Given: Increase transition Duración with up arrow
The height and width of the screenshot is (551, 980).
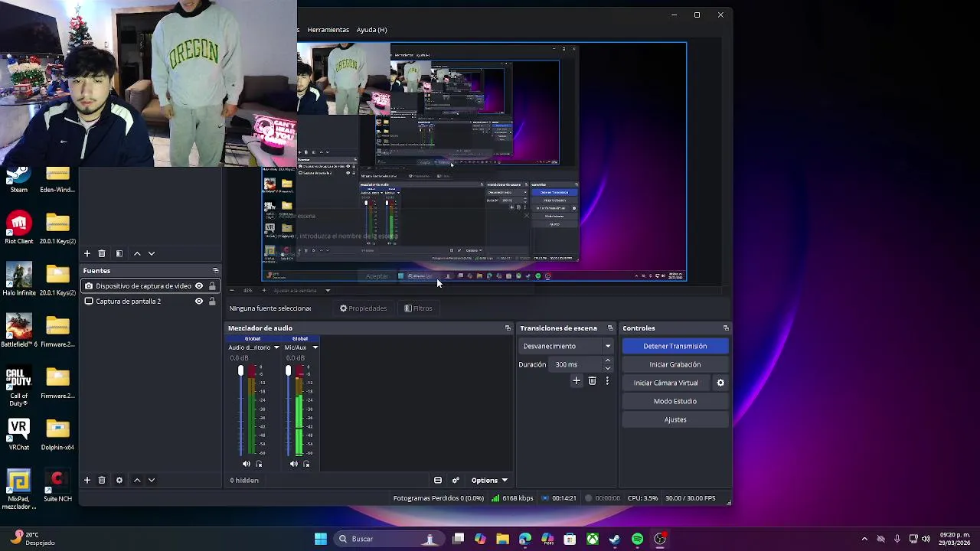Looking at the screenshot, I should click(x=608, y=360).
